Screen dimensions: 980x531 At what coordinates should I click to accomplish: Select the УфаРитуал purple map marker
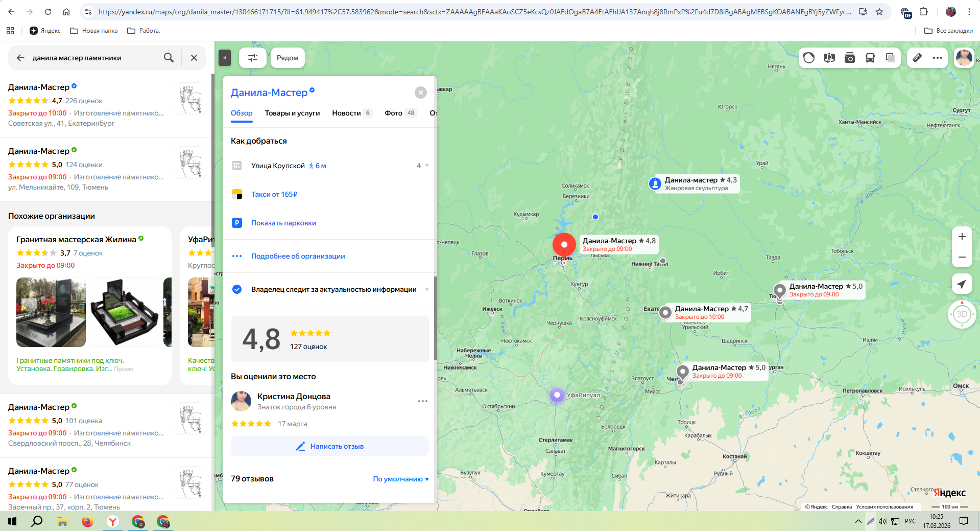point(557,395)
